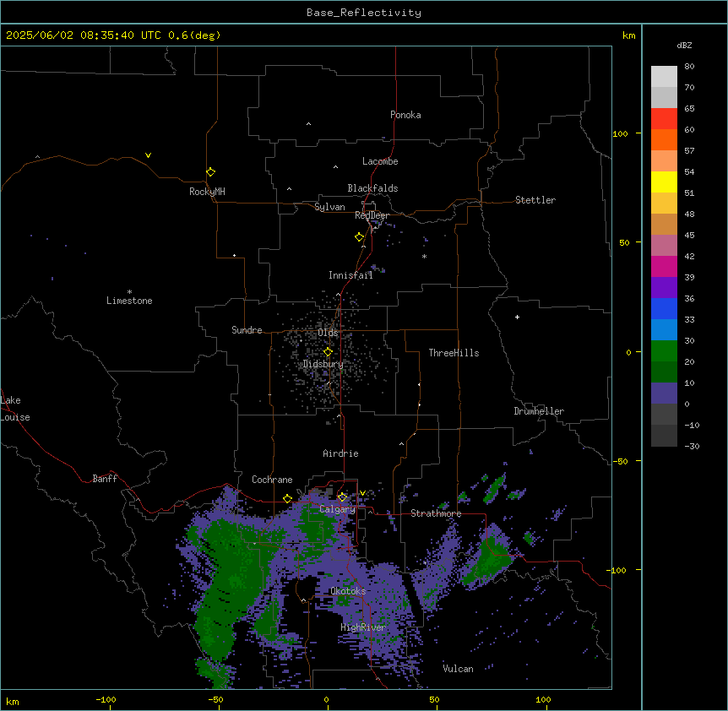
Task: Click the Strathmore label
Action: coord(436,513)
